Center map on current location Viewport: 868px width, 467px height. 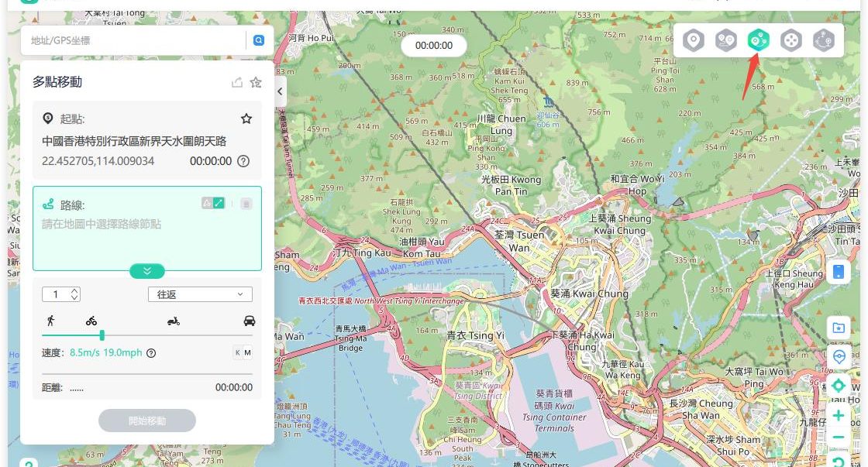pyautogui.click(x=838, y=386)
